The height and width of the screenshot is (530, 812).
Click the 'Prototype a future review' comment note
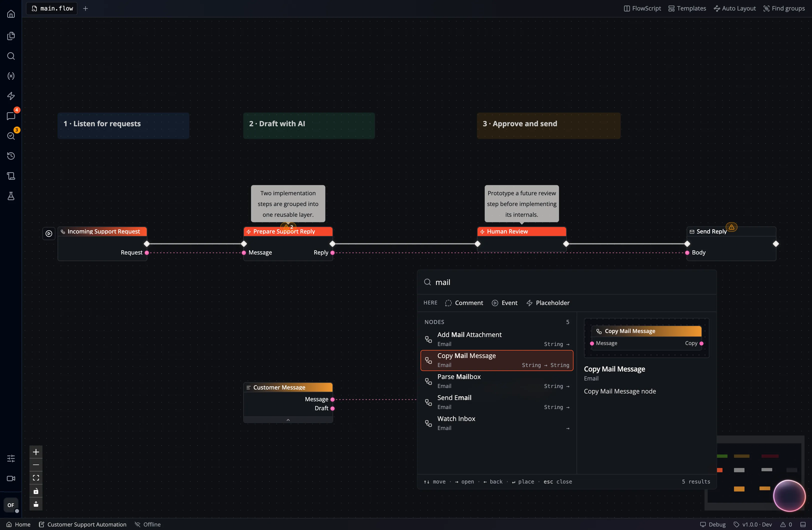click(x=521, y=204)
